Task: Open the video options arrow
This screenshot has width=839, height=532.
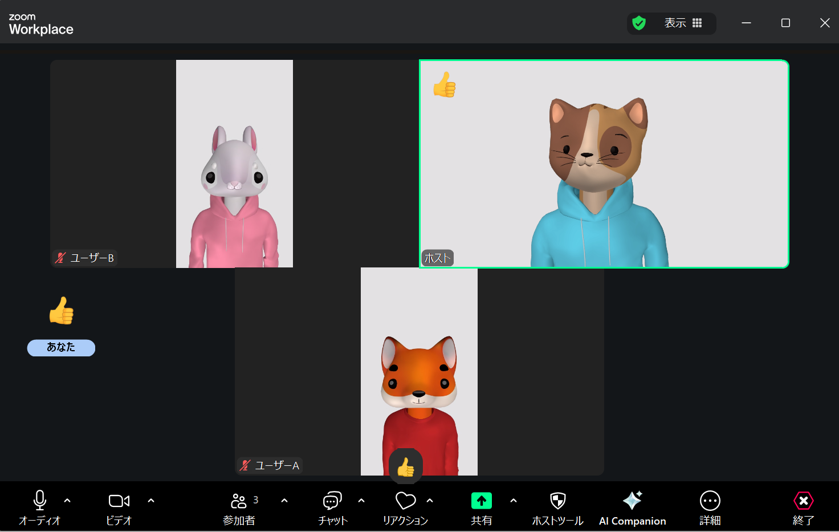Action: click(151, 501)
